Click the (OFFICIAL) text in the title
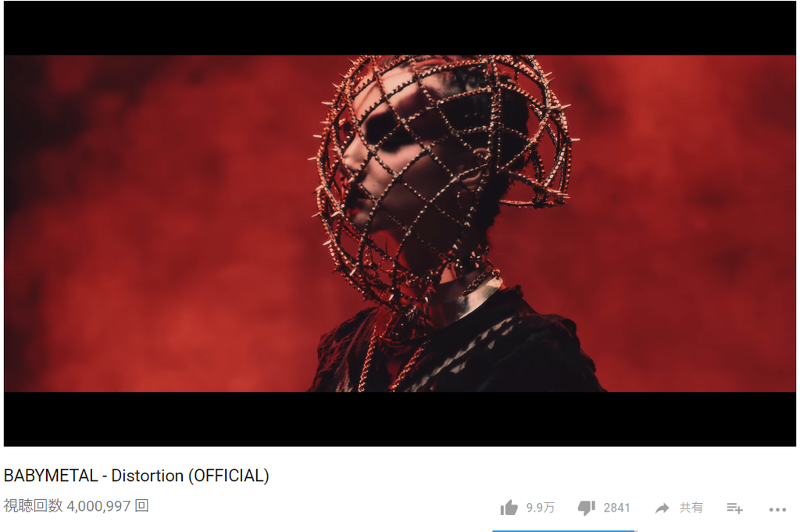 [x=229, y=476]
